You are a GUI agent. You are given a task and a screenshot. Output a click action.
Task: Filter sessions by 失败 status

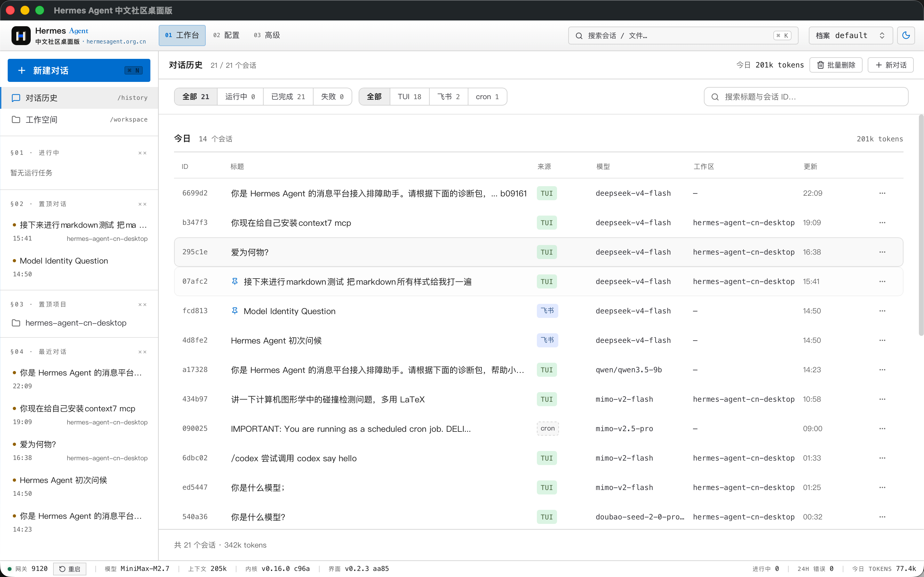coord(332,97)
